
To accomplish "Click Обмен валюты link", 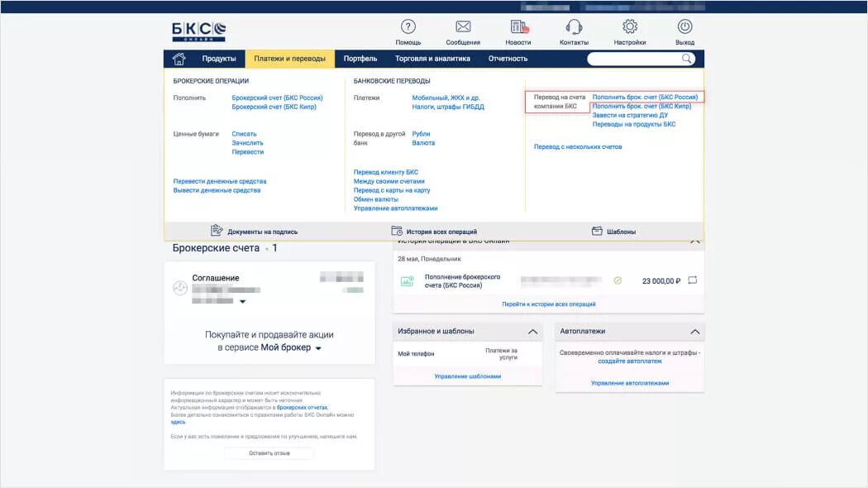I will 376,199.
